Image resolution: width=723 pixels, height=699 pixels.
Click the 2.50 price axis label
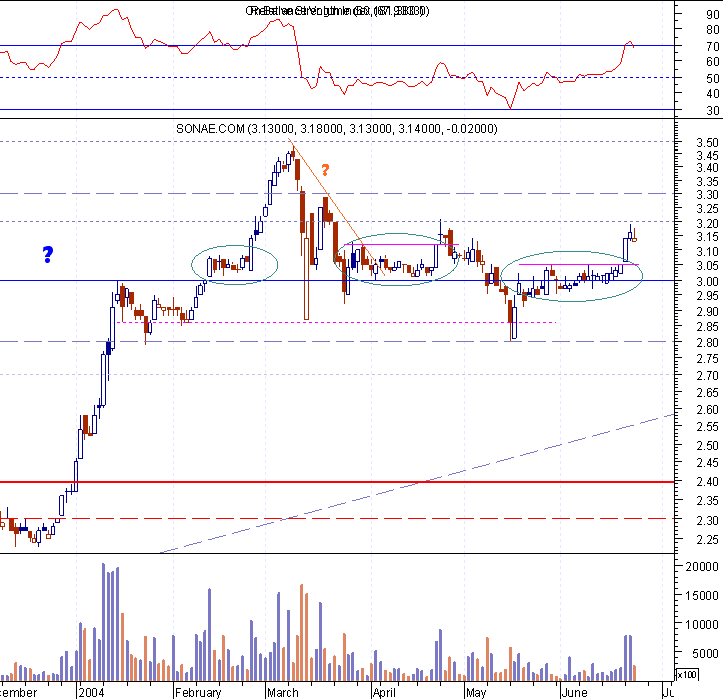tap(707, 446)
